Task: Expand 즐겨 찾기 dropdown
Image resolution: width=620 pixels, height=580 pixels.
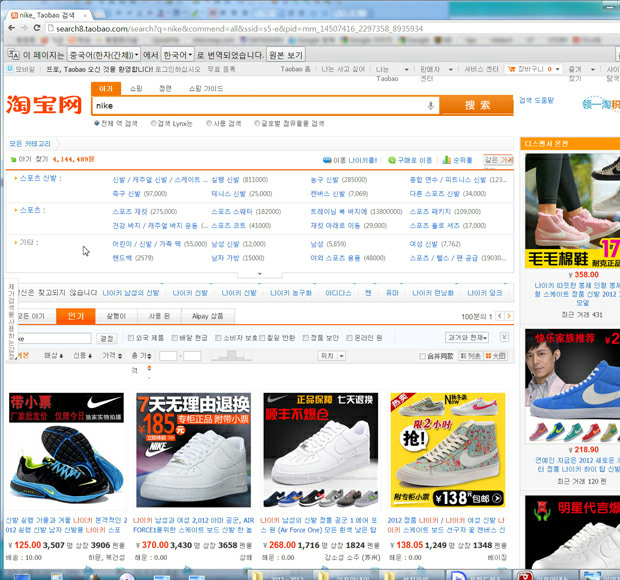Action: (x=593, y=70)
